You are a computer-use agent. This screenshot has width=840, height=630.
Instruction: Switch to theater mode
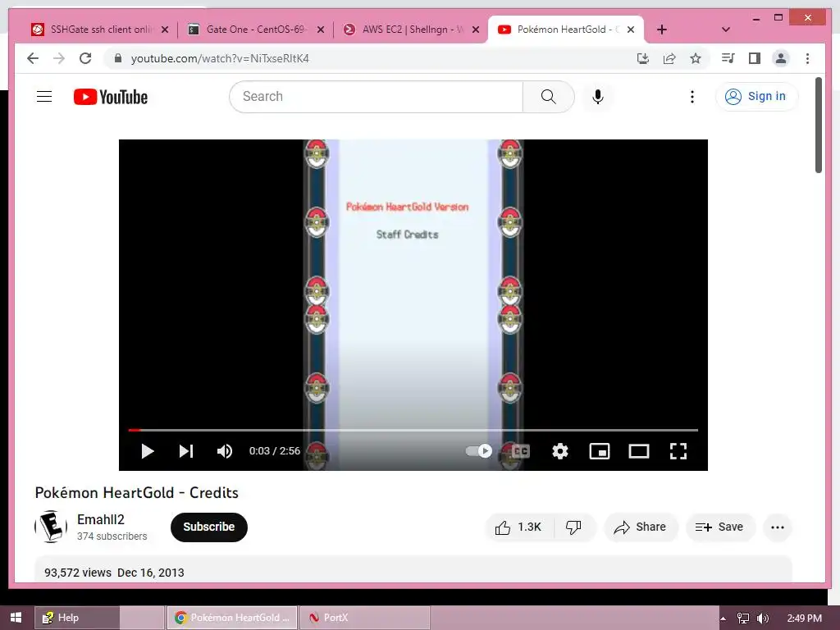[638, 451]
